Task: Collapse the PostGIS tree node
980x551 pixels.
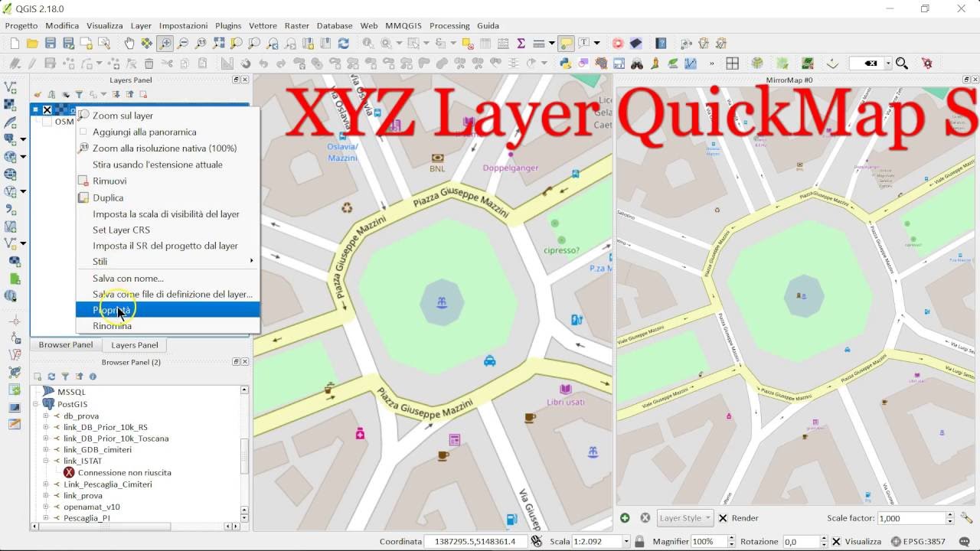Action: pos(35,403)
